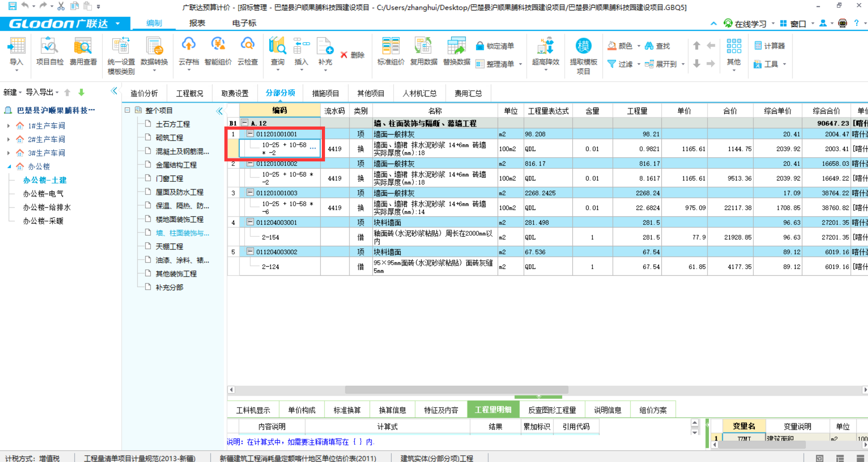Collapse 办公楼 tree node
The height and width of the screenshot is (462, 868).
click(x=9, y=166)
